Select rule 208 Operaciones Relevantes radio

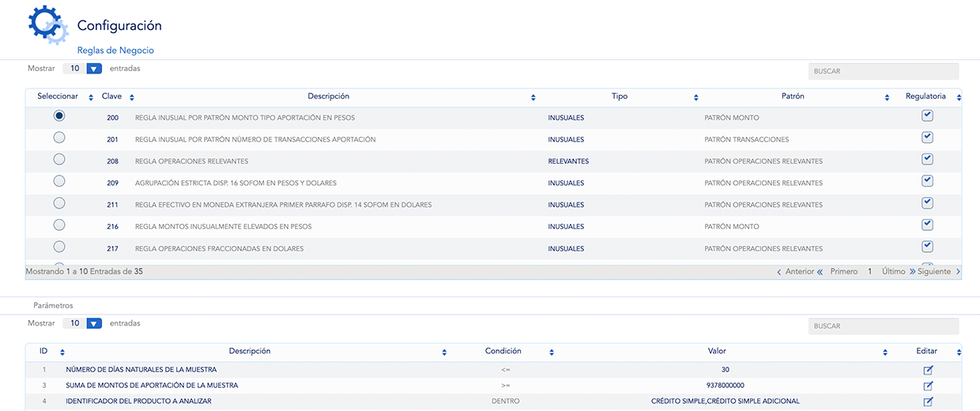click(59, 160)
